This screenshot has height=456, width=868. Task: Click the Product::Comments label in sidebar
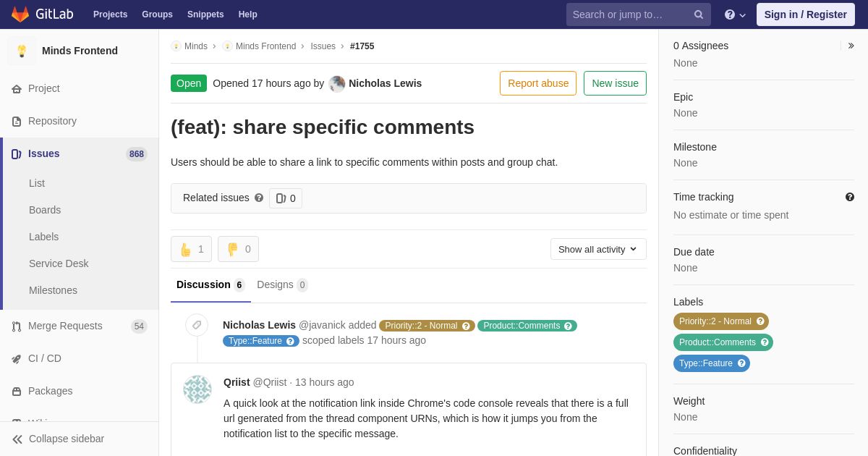723,342
